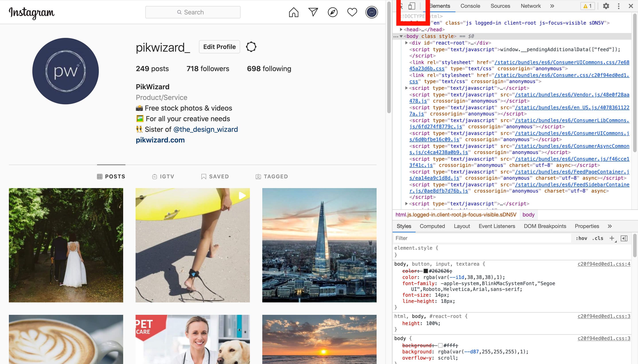
Task: Click the large pw profile picture
Action: click(x=66, y=71)
